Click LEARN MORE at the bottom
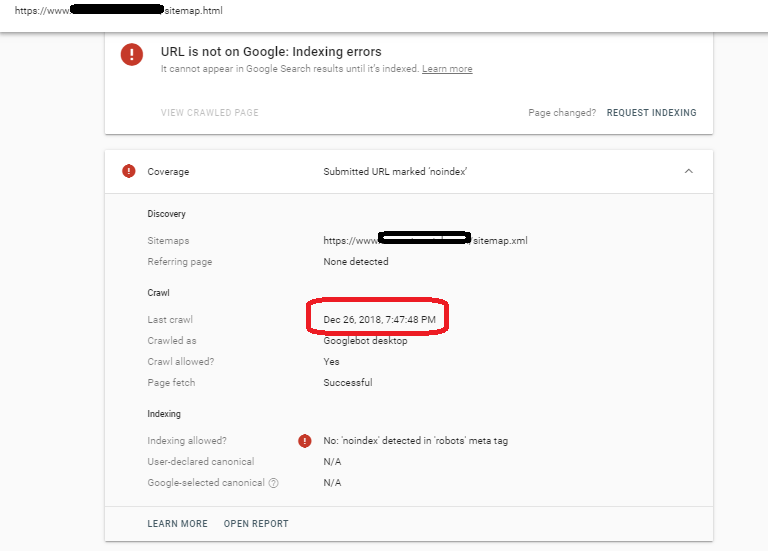 click(177, 524)
